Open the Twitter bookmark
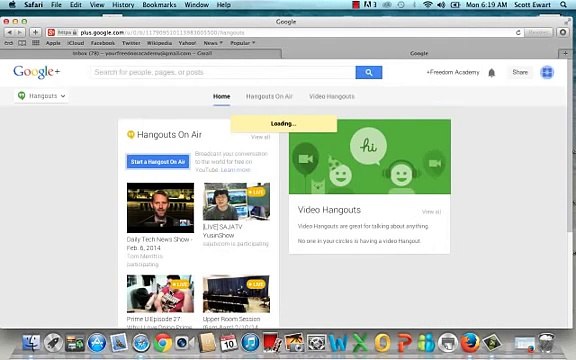 point(131,43)
